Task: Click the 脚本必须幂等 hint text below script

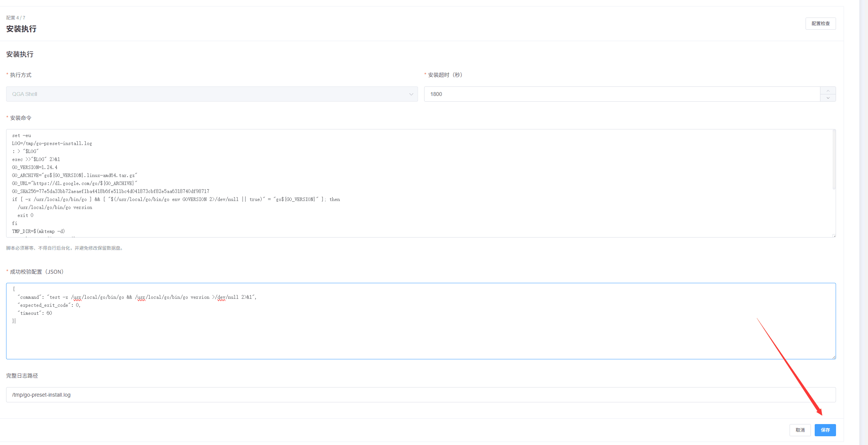Action: tap(65, 248)
